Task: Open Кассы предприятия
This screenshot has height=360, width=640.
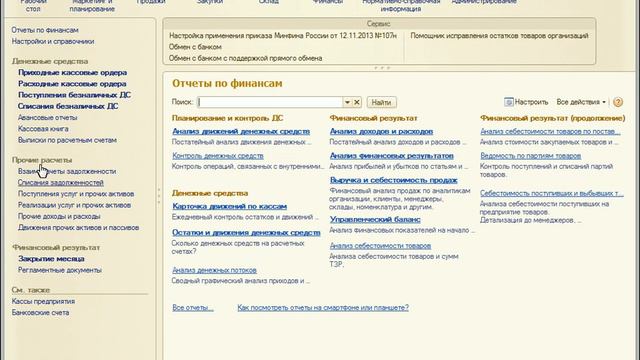Action: pyautogui.click(x=43, y=302)
